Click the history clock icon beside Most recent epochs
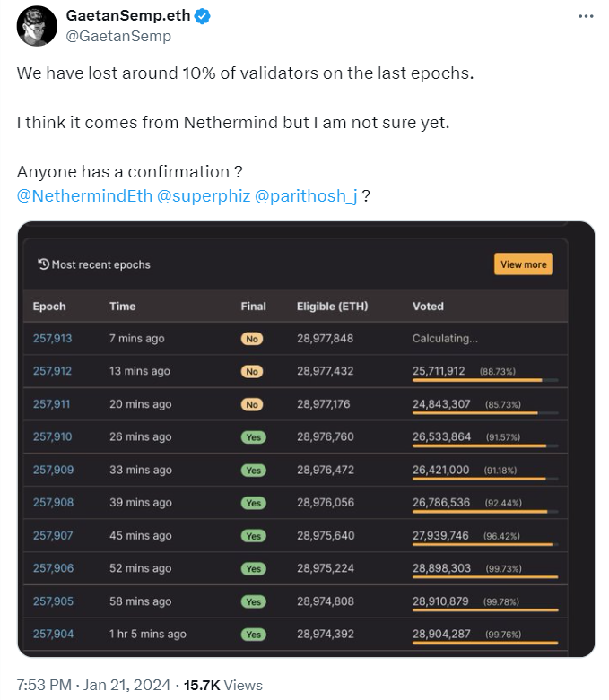This screenshot has width=609, height=700. 43,264
